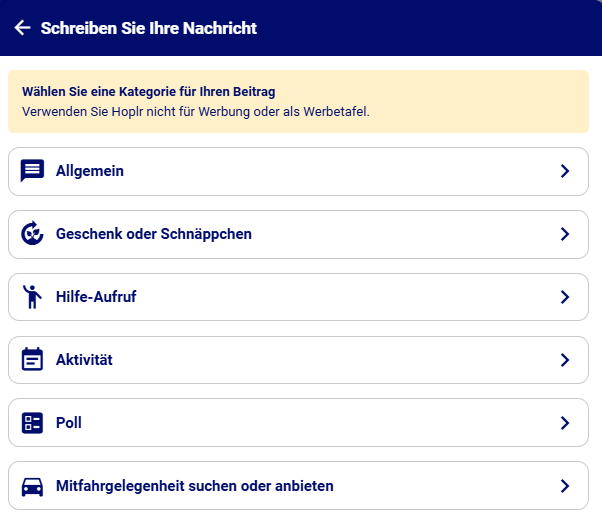The image size is (602, 520).
Task: Click the Geschenk oder Schnäppchen gift icon
Action: [x=33, y=234]
